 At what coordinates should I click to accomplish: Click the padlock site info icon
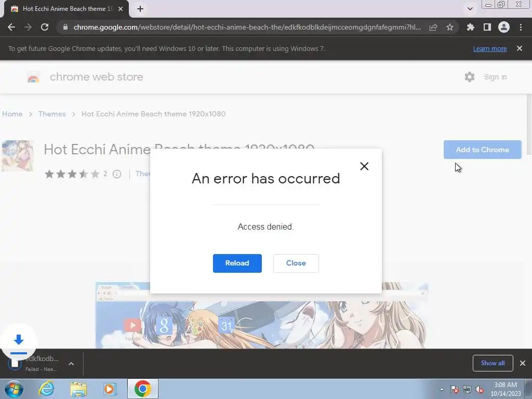pos(65,27)
